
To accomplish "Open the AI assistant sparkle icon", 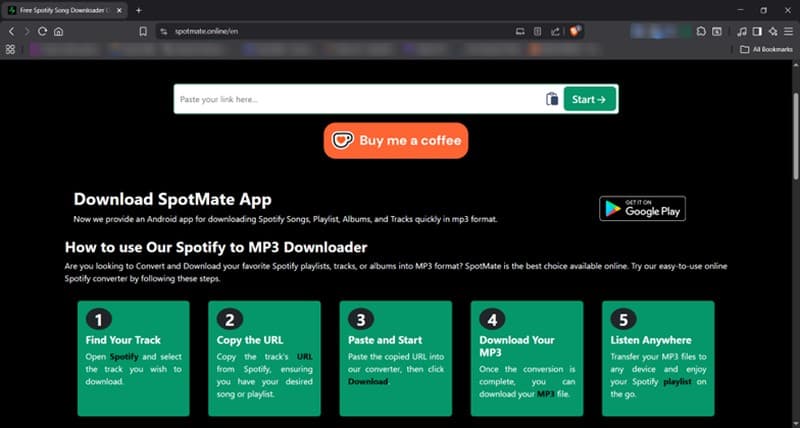I will point(773,32).
